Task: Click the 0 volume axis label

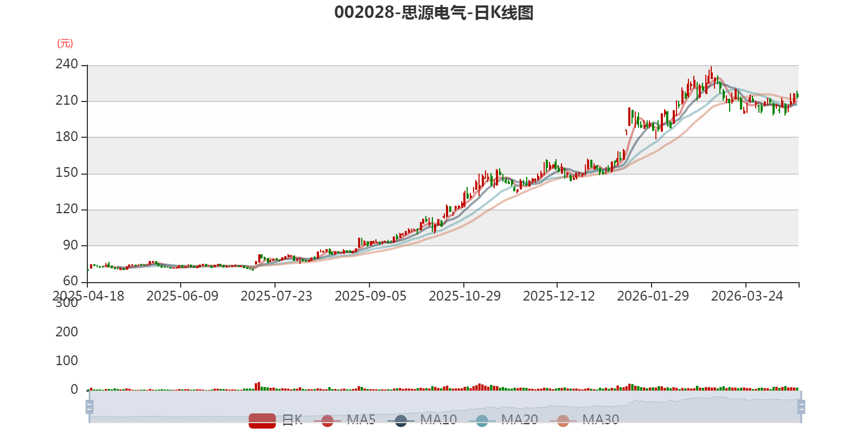Action: click(x=74, y=390)
